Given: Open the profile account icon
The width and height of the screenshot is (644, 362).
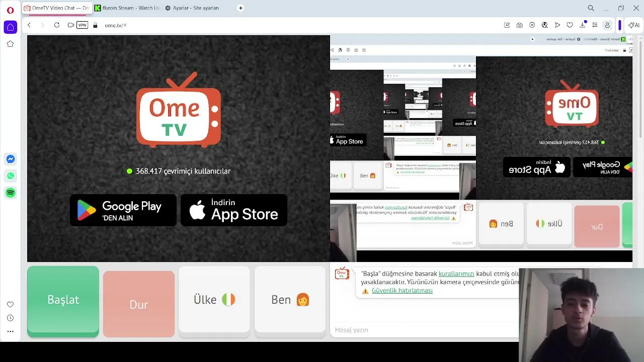Looking at the screenshot, I should (607, 25).
